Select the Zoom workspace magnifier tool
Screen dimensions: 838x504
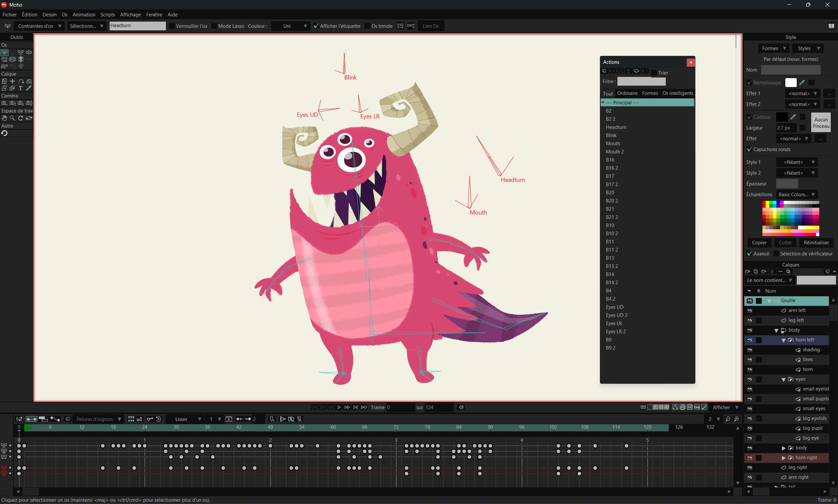[12, 118]
